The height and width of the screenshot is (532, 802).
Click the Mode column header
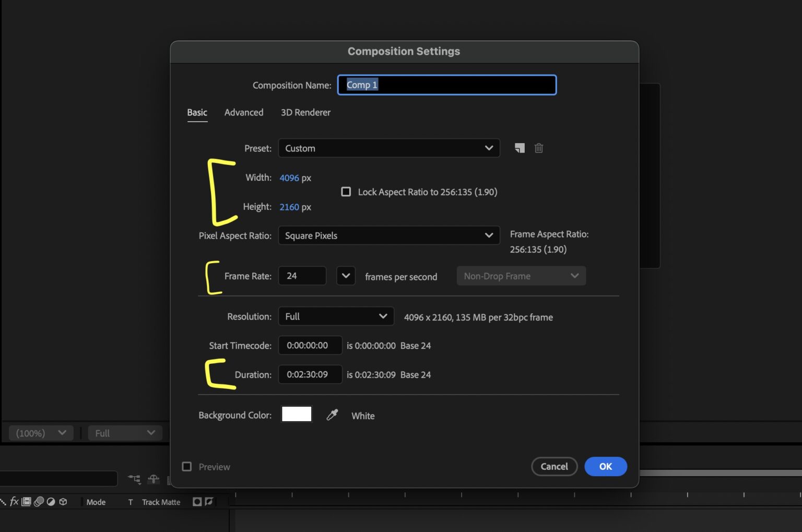pyautogui.click(x=96, y=502)
